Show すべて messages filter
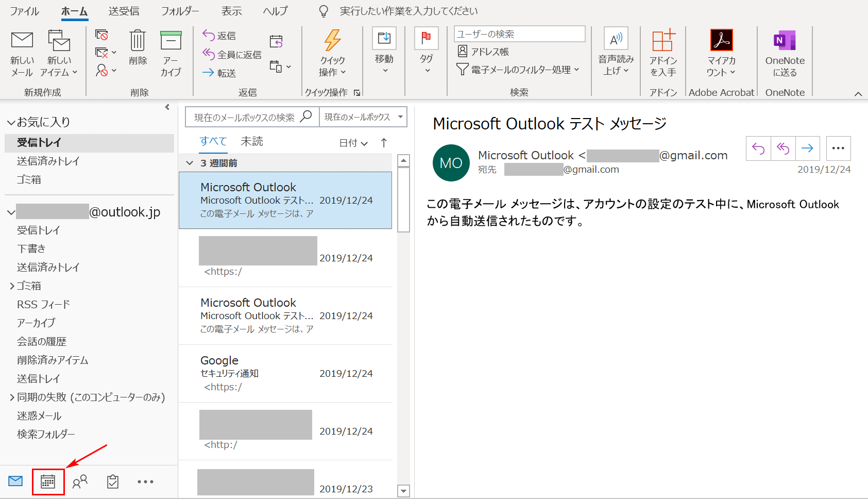Viewport: 868px width, 499px height. pyautogui.click(x=213, y=141)
